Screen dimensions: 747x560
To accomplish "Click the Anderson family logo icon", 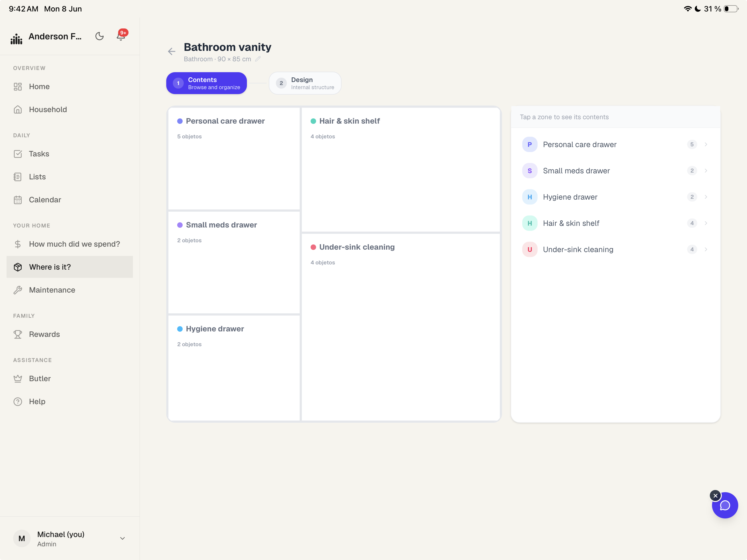I will click(16, 39).
